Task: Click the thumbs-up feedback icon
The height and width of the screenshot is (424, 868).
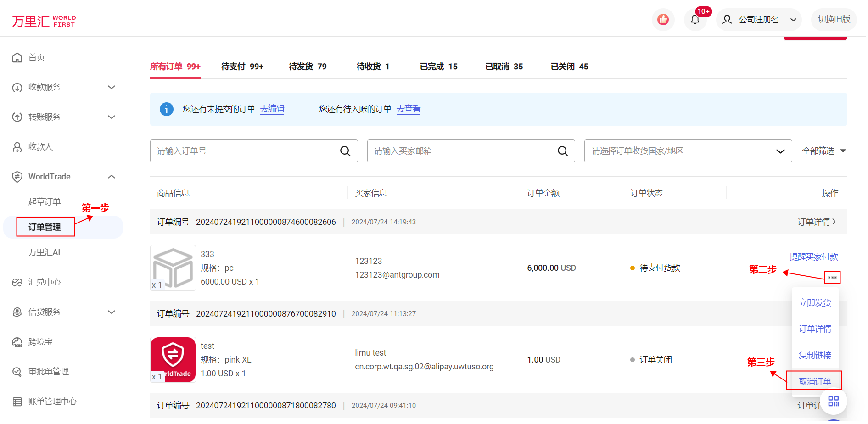Action: pos(664,20)
